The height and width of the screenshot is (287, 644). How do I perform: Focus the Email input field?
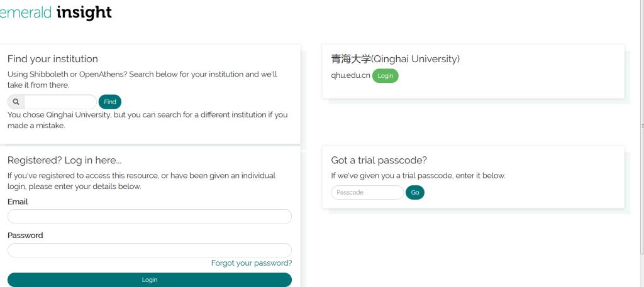(150, 217)
